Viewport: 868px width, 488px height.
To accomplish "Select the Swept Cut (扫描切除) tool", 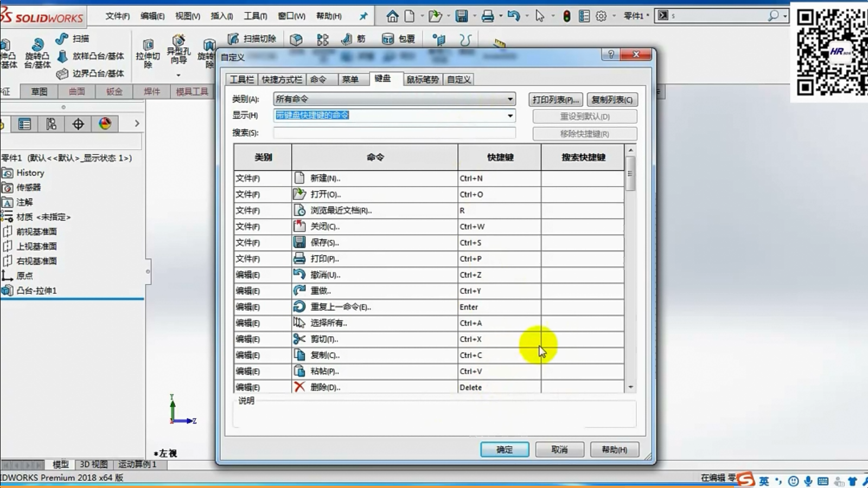I will click(252, 38).
